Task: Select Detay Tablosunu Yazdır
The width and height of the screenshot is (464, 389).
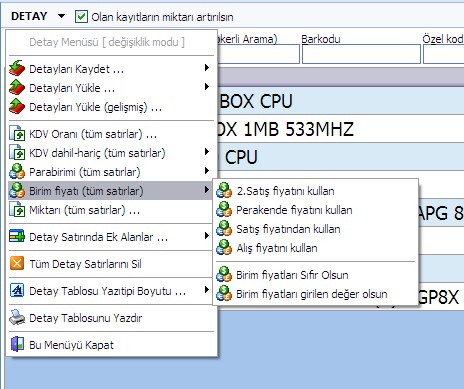Action: click(x=111, y=318)
